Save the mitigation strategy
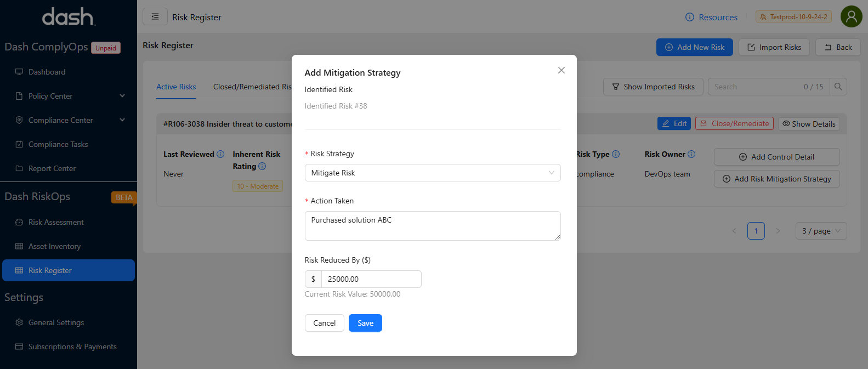 coord(365,323)
